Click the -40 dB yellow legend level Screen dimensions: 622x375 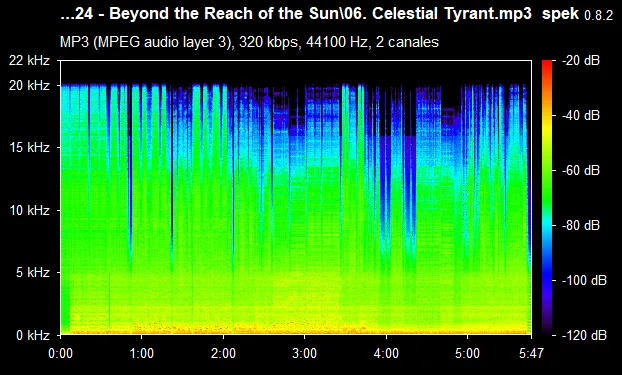(x=581, y=115)
